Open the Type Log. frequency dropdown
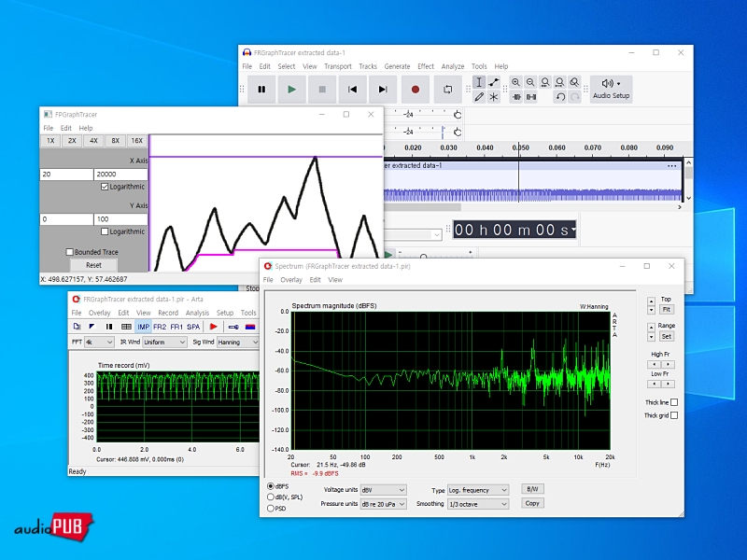This screenshot has height=560, width=747. tap(478, 490)
